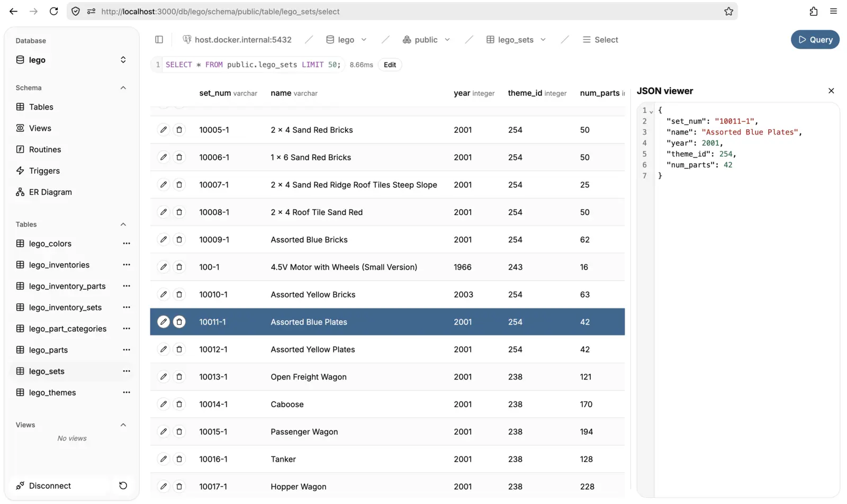Viewport: 847px width, 504px height.
Task: Edit selected row Assorted Blue Plates
Action: [164, 322]
